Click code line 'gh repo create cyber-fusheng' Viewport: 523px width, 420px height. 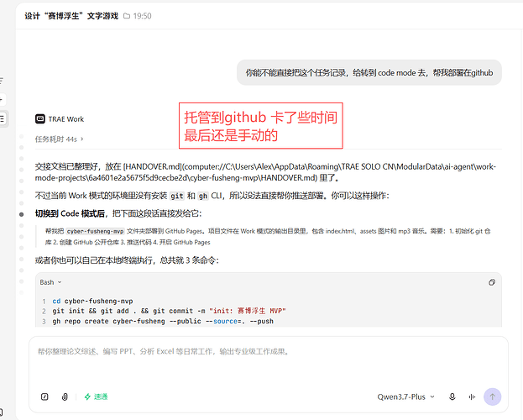163,321
